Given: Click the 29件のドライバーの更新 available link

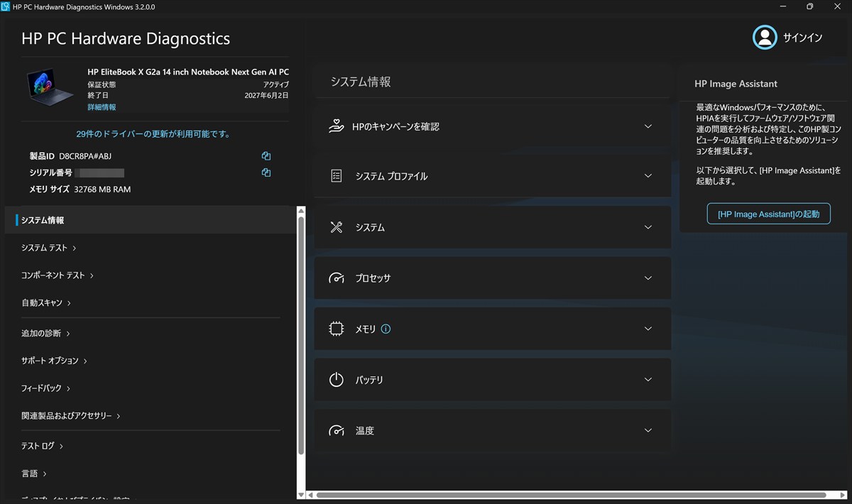Looking at the screenshot, I should pyautogui.click(x=153, y=133).
